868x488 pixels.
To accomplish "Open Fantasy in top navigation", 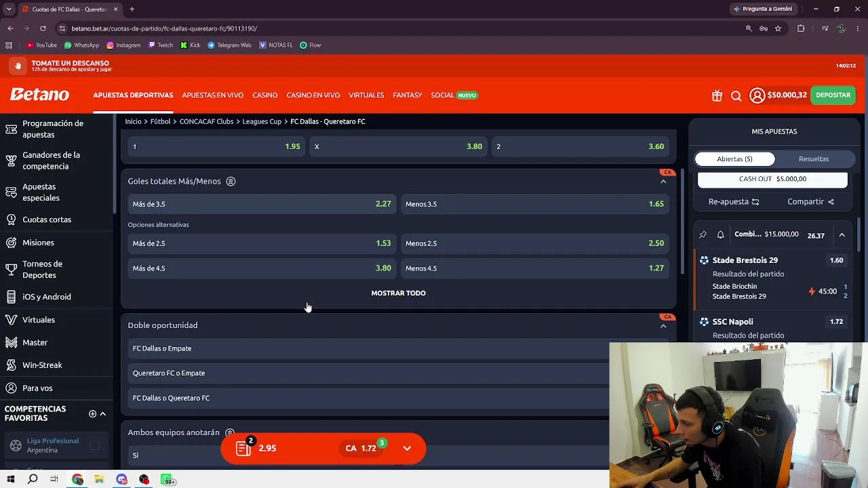I will (x=408, y=96).
